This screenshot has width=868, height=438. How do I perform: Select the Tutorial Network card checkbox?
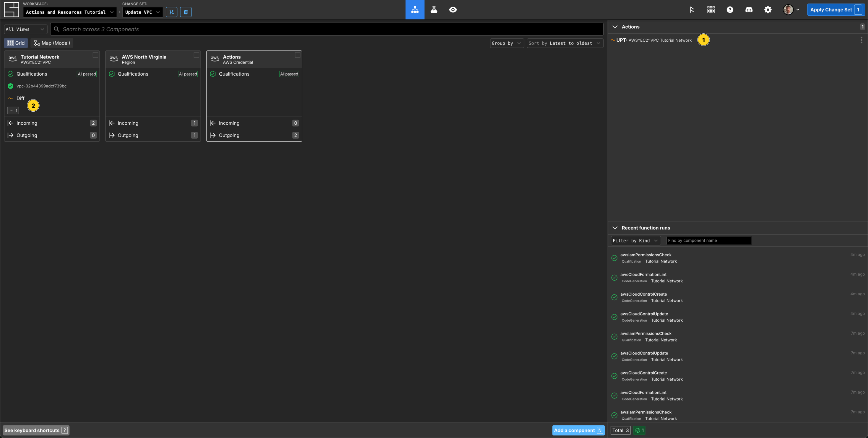(95, 55)
